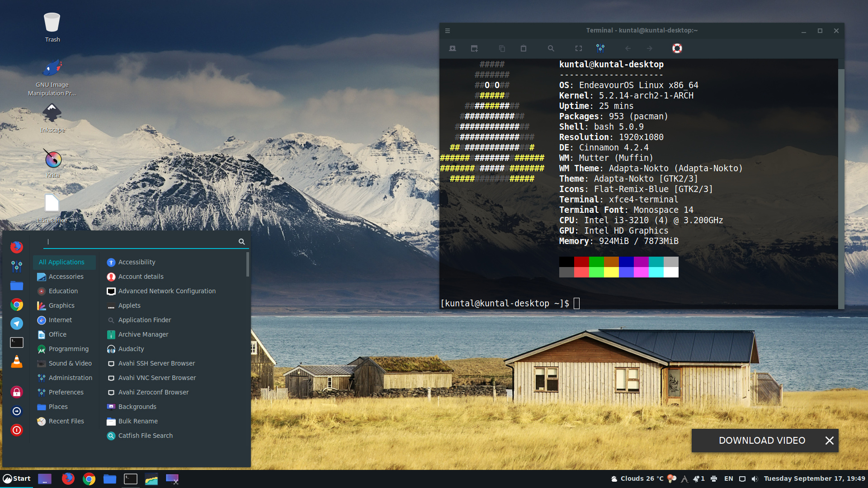Click the Lock Screen icon in menu
Screen dimensions: 868x488
[17, 392]
